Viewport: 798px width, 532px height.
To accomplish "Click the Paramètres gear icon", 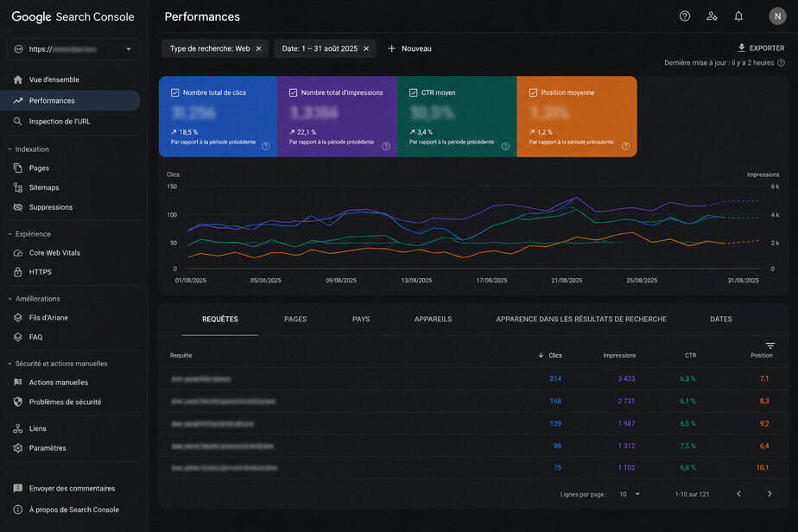I will tap(18, 448).
